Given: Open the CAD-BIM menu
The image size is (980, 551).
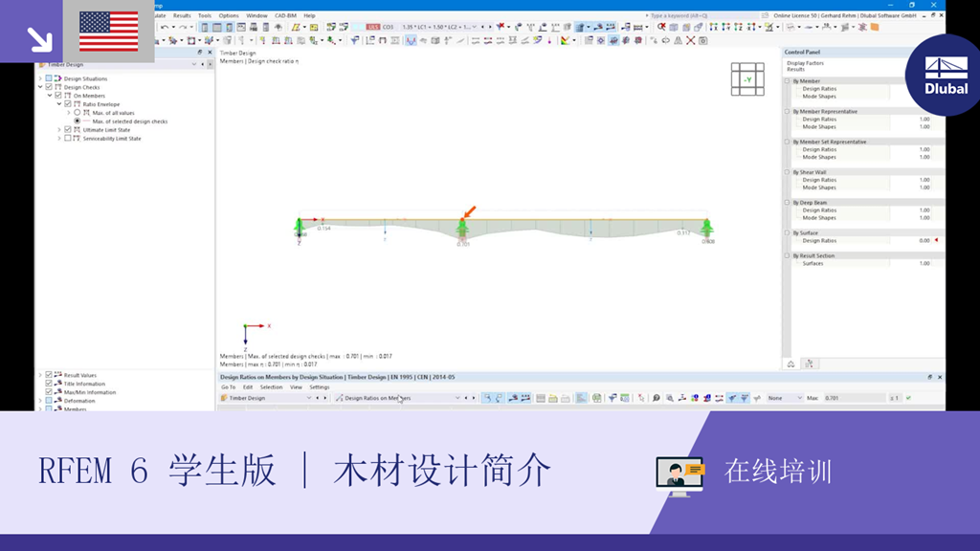Looking at the screenshot, I should pyautogui.click(x=285, y=15).
